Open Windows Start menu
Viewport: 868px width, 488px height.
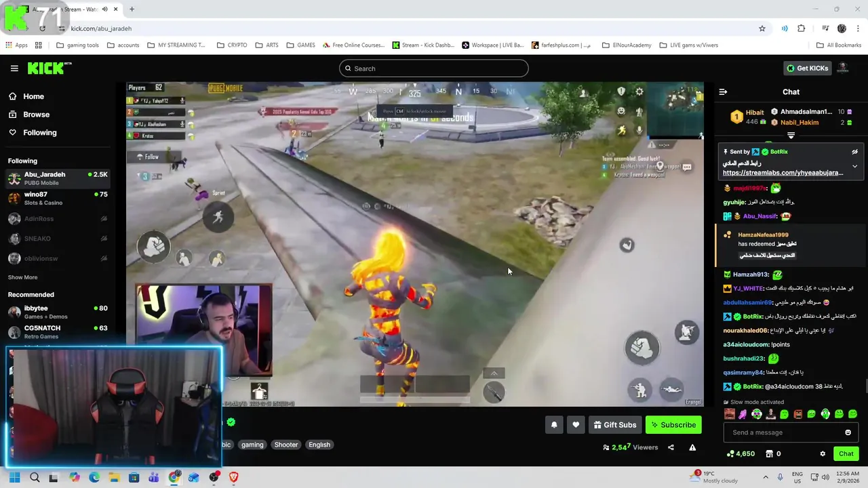pyautogui.click(x=14, y=477)
